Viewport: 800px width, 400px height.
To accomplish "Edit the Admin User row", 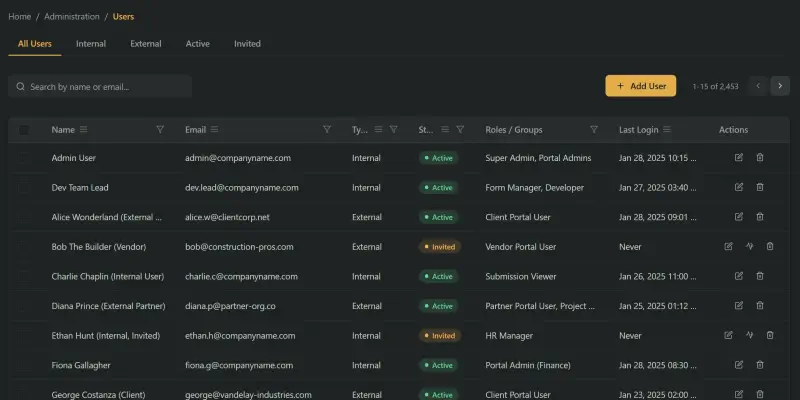I will (x=739, y=158).
